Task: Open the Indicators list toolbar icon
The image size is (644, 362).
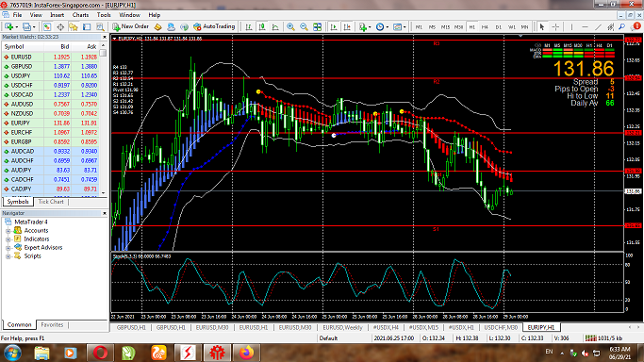Action: click(363, 26)
